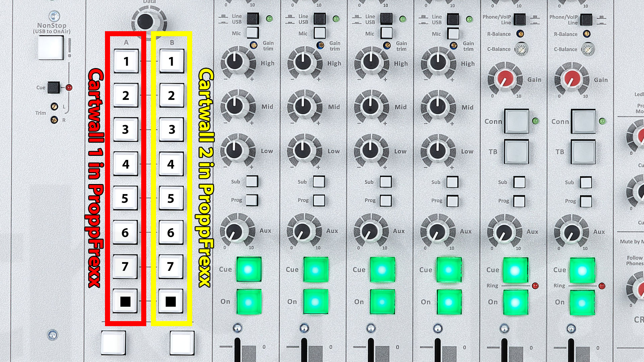Trigger cartwall A button 1
The image size is (644, 362).
[x=126, y=61]
